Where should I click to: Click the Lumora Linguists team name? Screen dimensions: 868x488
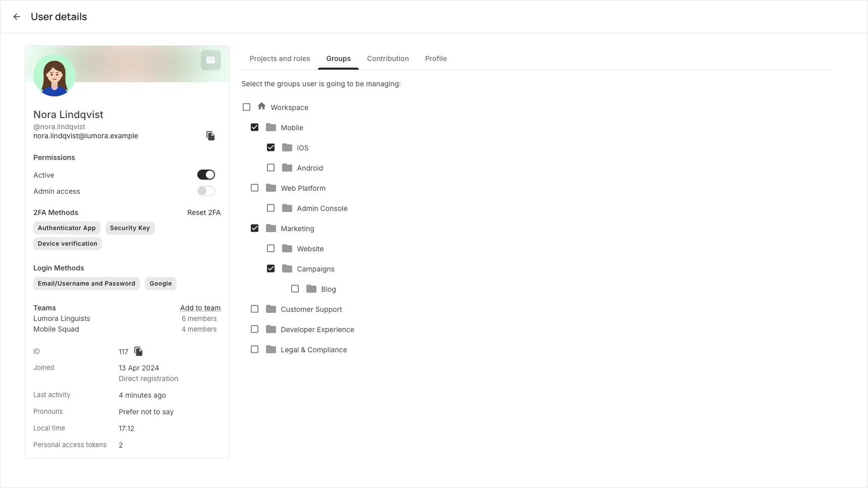click(62, 318)
